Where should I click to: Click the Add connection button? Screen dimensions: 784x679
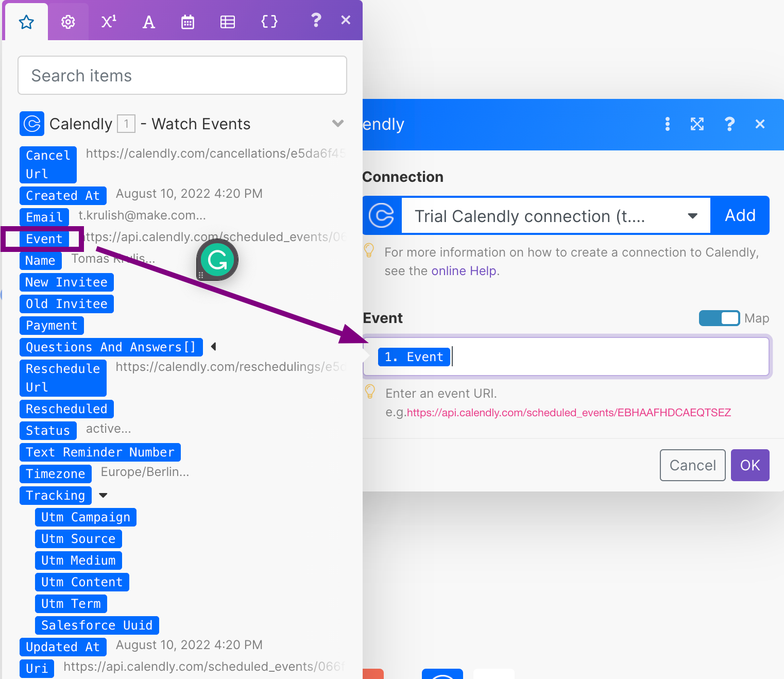(740, 215)
